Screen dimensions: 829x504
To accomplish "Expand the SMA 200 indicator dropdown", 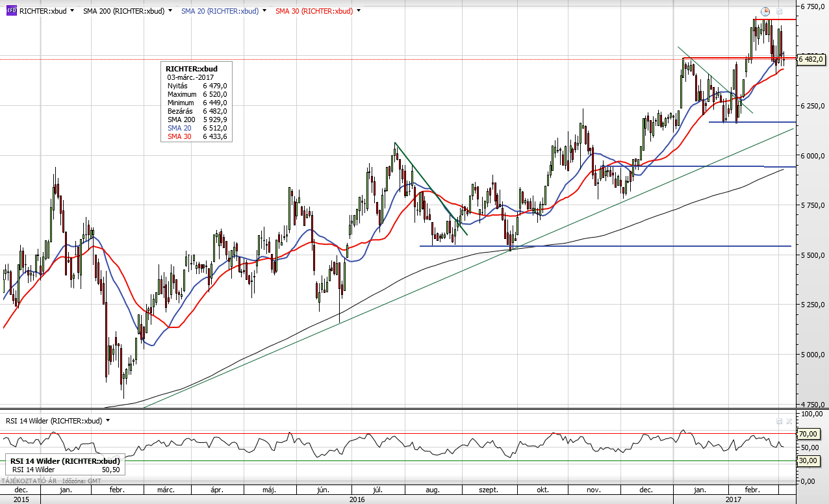I will (170, 11).
